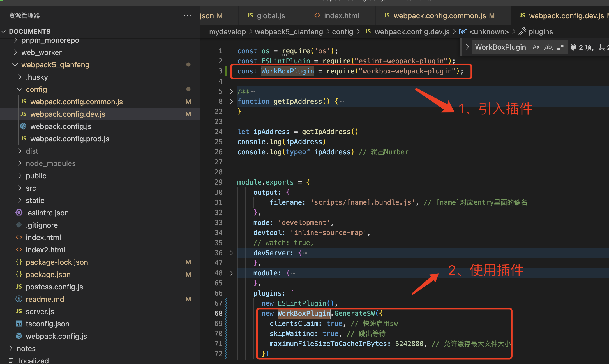Toggle Use Regular Expression option

pyautogui.click(x=560, y=47)
